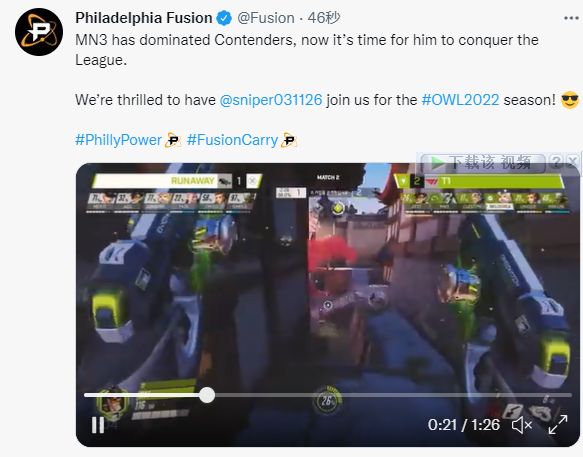Click the verified badge next to Philadelphia Fusion
The width and height of the screenshot is (583, 457).
(x=224, y=18)
